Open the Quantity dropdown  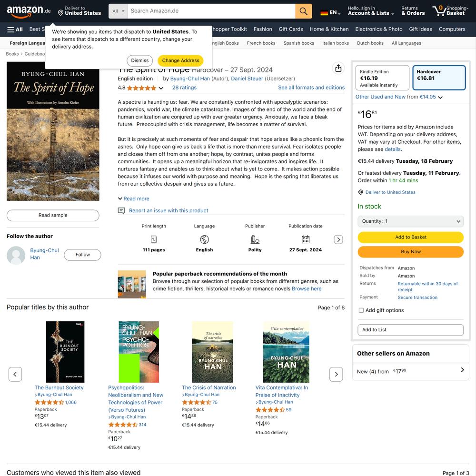click(410, 221)
